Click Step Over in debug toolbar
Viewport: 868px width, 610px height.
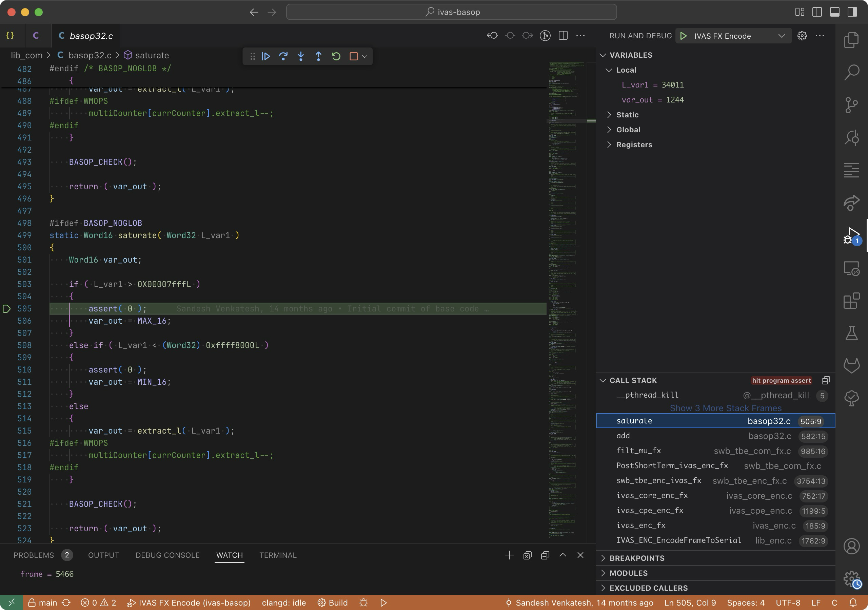(x=283, y=56)
